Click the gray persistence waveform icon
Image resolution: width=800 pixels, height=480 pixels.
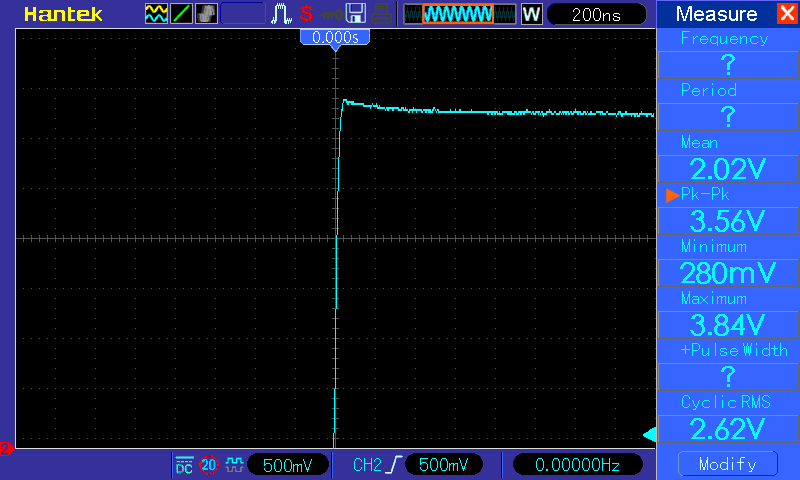click(206, 14)
